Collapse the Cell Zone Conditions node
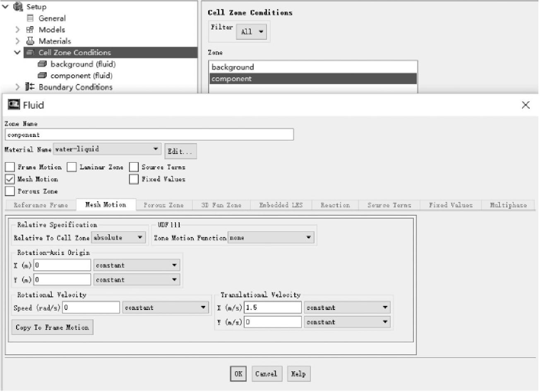Screen dimensions: 545x392 tap(17, 53)
